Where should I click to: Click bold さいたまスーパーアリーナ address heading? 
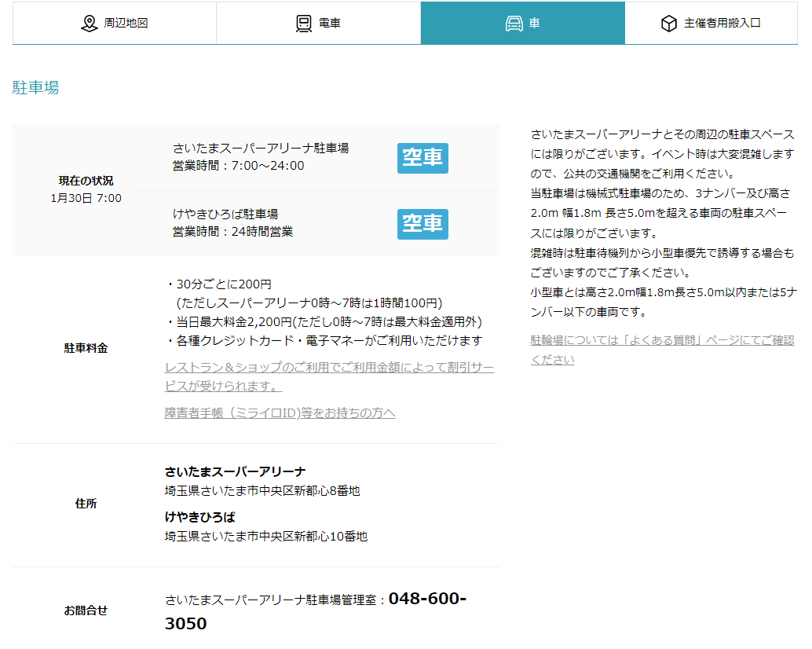pos(235,471)
